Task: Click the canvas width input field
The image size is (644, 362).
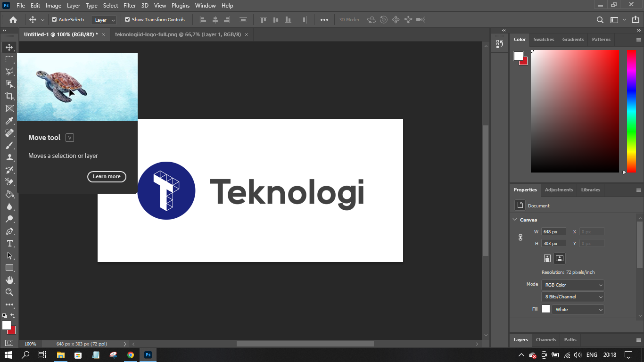Action: pos(553,231)
